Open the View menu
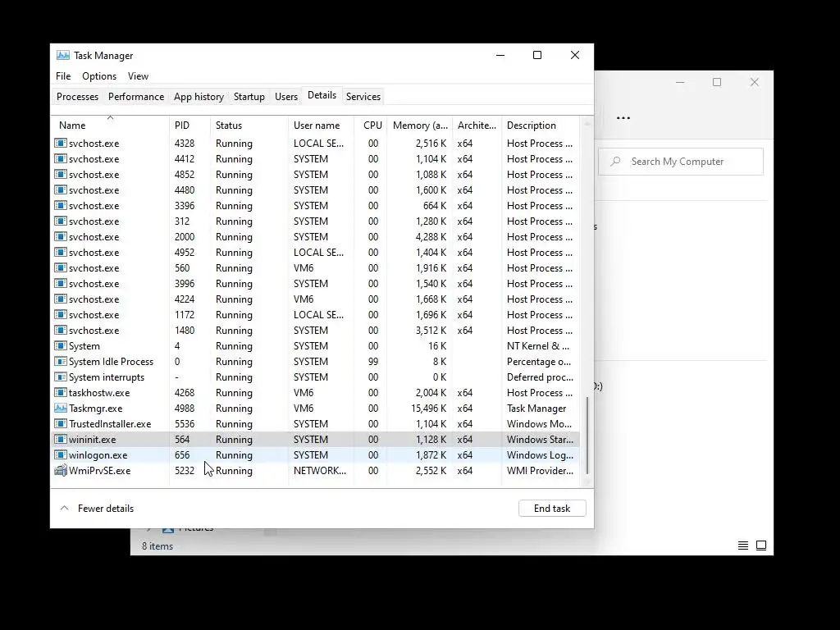The width and height of the screenshot is (840, 630). click(x=138, y=76)
